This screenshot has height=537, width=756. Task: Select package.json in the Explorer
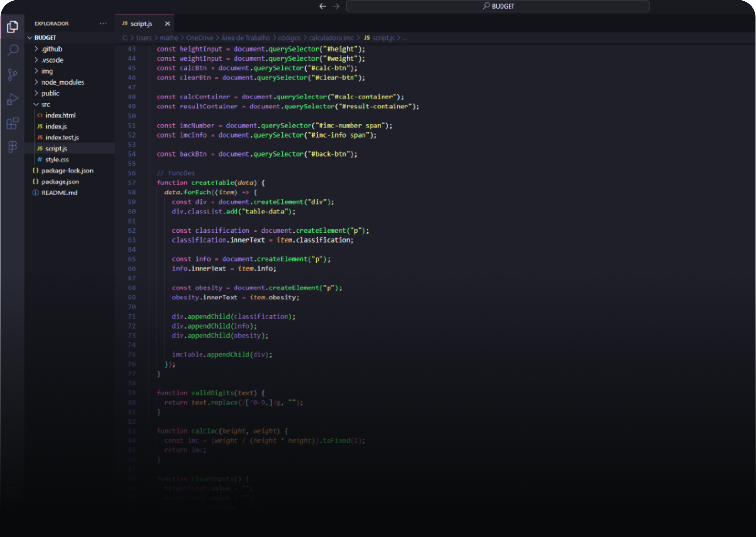tap(61, 181)
